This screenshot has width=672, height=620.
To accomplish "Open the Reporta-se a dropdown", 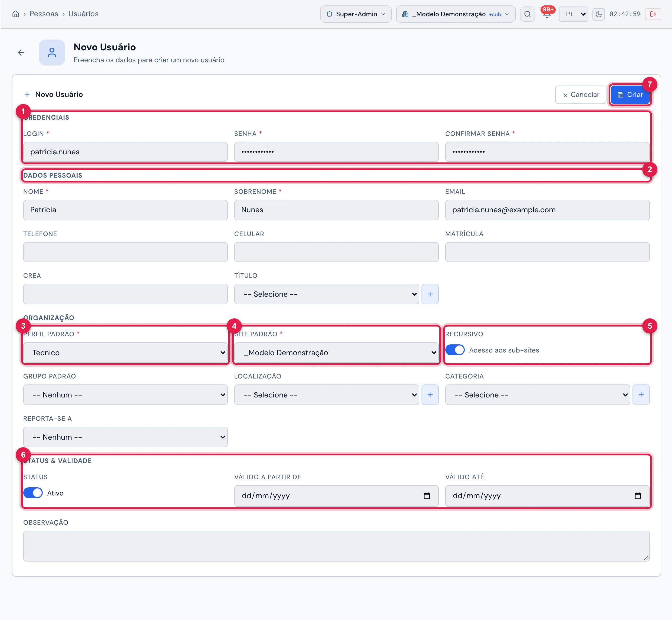I will (x=125, y=437).
